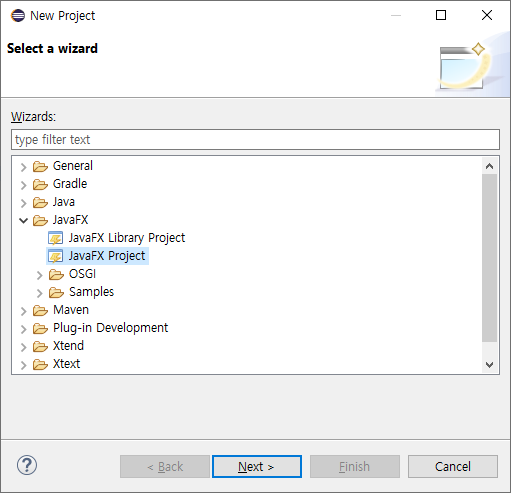Select the JavaFX Library Project text
The height and width of the screenshot is (493, 511).
(127, 238)
